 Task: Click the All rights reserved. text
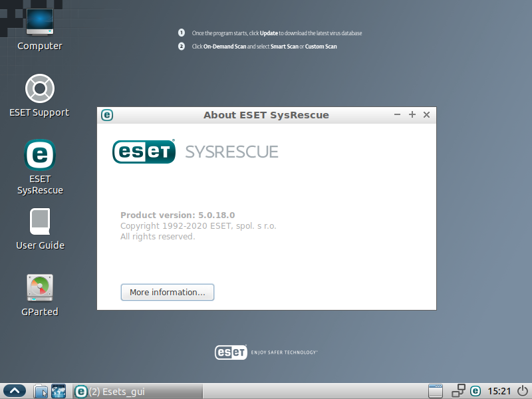click(158, 237)
